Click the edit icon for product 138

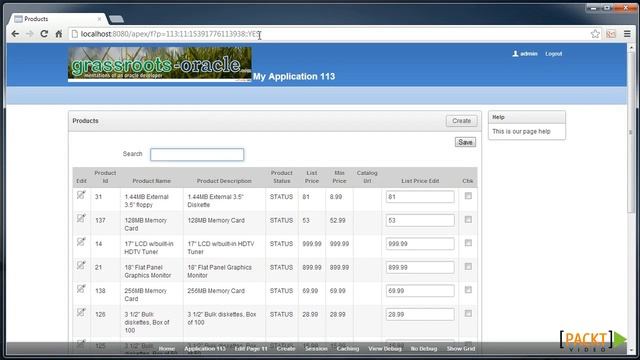point(81,289)
